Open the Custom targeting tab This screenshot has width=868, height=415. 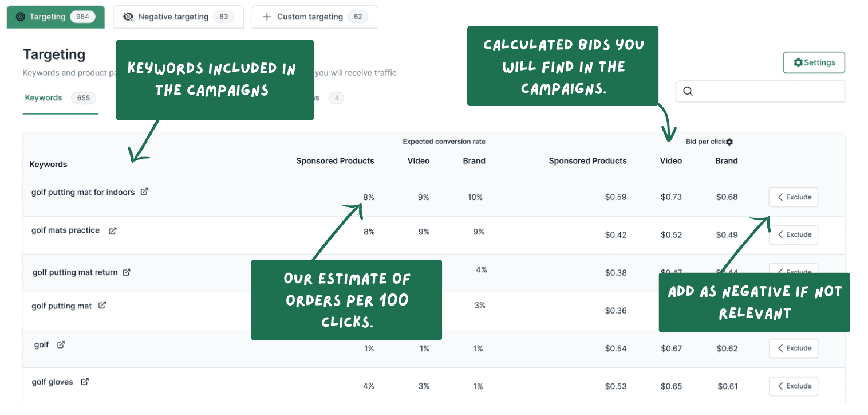[x=315, y=17]
